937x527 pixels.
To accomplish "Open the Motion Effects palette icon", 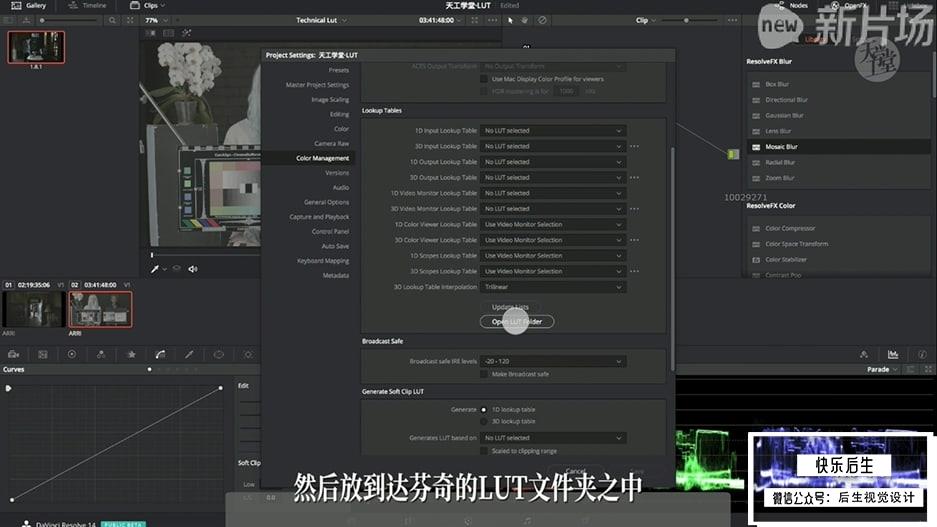I will (131, 354).
